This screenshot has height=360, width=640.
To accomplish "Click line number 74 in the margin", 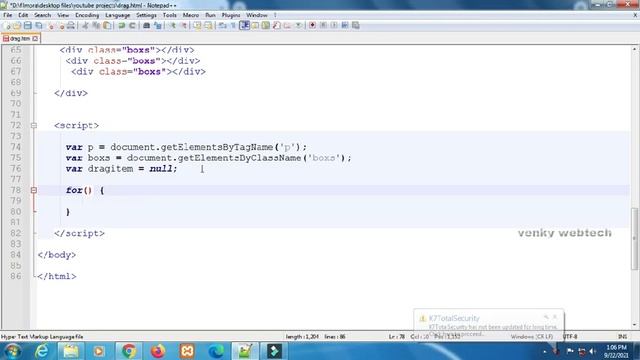I will pos(16,147).
